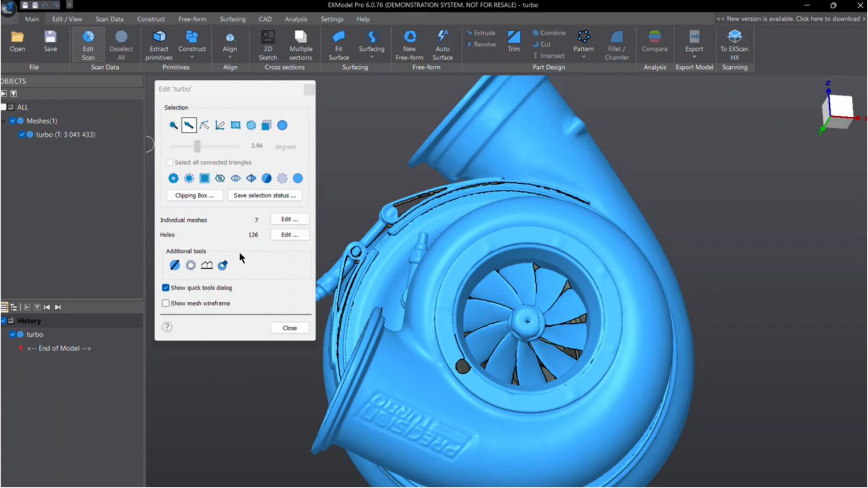
Task: Click the selection angle degrees slider
Action: coord(197,146)
